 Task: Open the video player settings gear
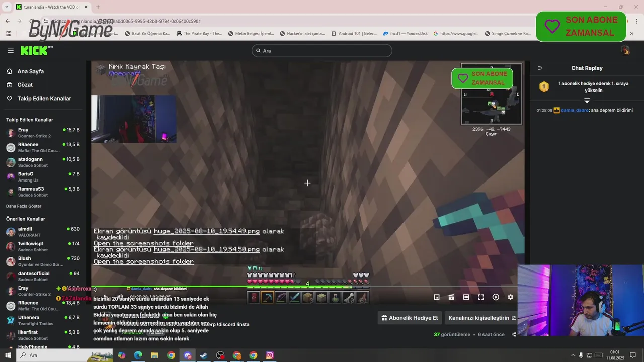[x=510, y=297]
